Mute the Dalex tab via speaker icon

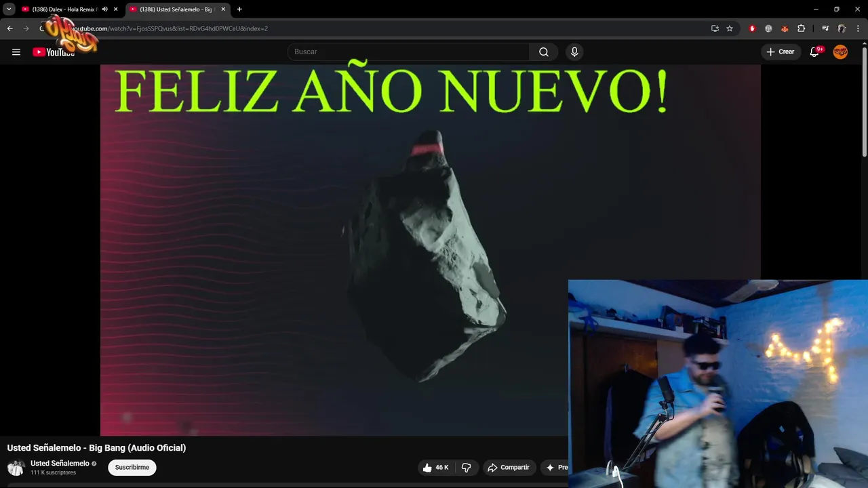(x=104, y=9)
